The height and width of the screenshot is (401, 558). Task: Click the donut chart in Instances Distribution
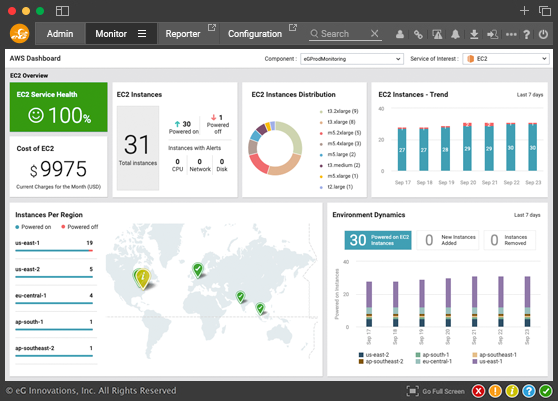click(x=275, y=148)
